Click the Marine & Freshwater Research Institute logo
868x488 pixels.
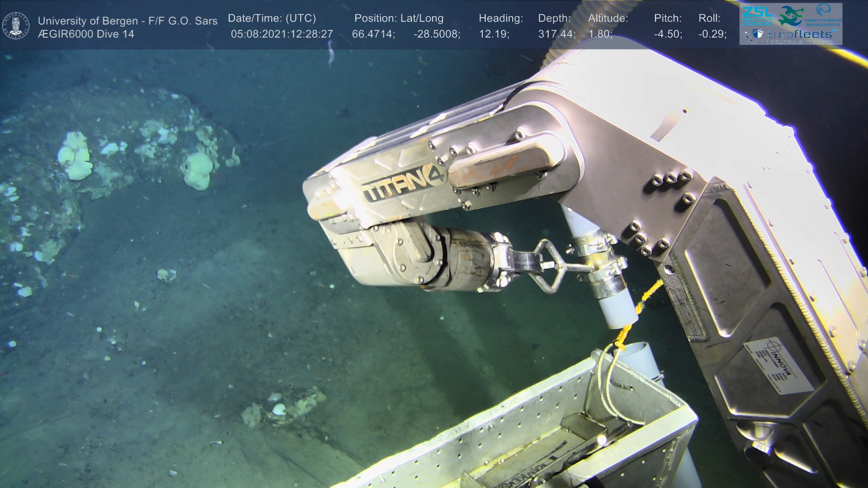pyautogui.click(x=824, y=14)
